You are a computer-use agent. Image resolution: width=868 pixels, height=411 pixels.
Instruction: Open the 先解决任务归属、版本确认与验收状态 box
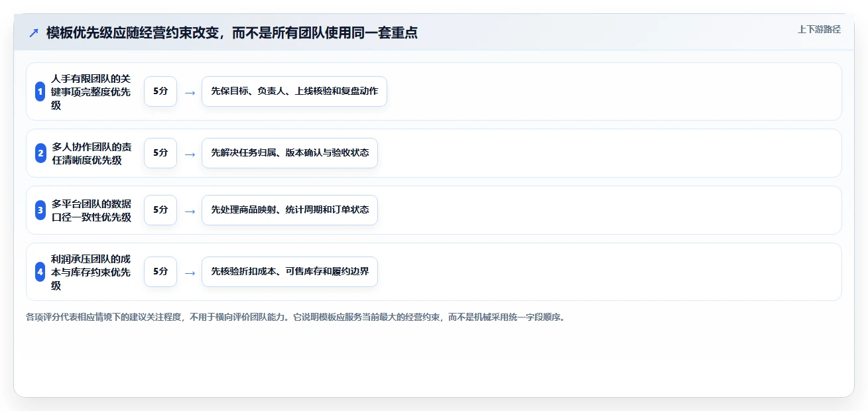click(x=290, y=153)
